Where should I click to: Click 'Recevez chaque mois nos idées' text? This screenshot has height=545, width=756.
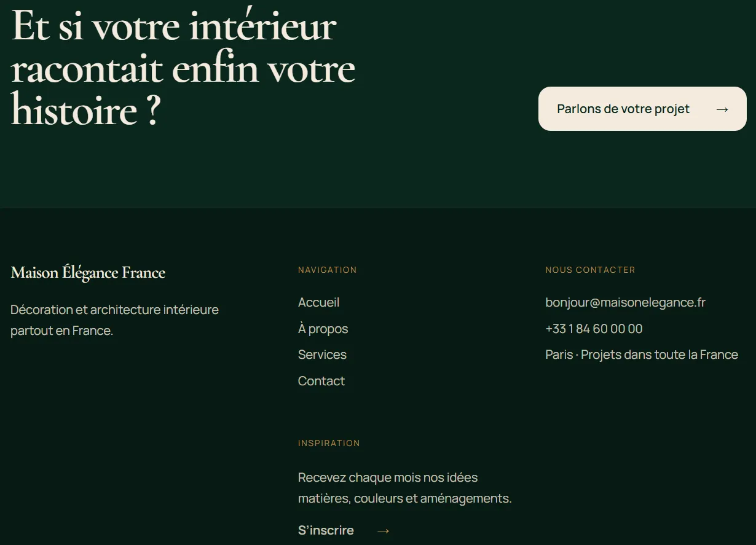pos(388,477)
